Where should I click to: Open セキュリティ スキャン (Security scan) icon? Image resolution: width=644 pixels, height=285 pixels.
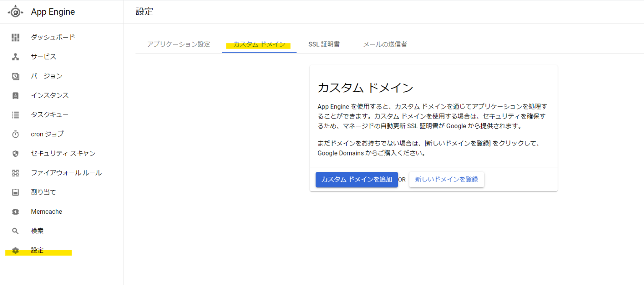(16, 153)
